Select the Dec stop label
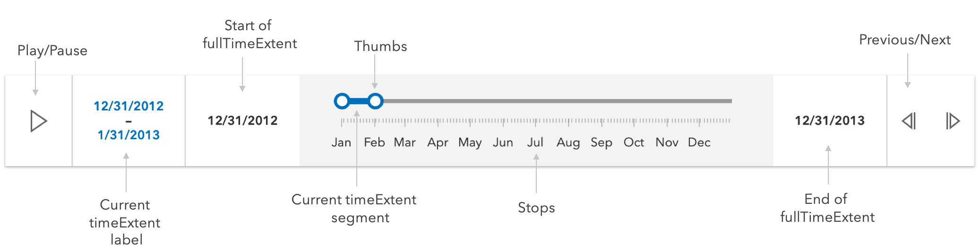This screenshot has width=980, height=252. click(x=699, y=142)
